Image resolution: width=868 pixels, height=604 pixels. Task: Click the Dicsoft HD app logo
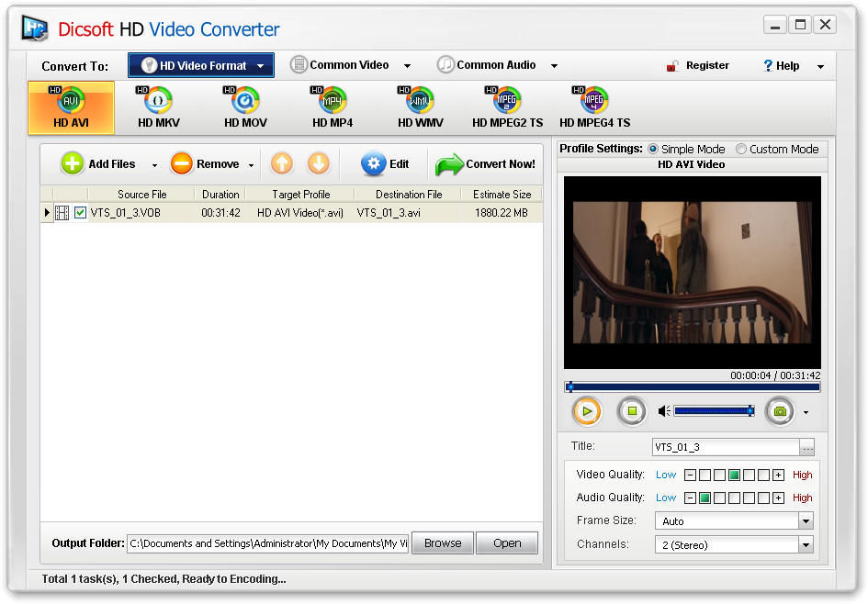34,28
